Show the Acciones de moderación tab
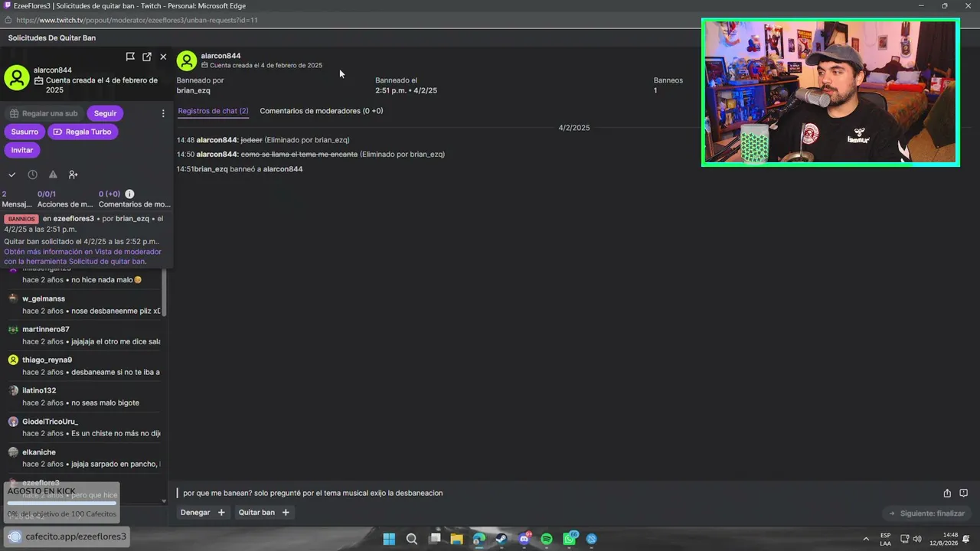980x551 pixels. (x=65, y=199)
